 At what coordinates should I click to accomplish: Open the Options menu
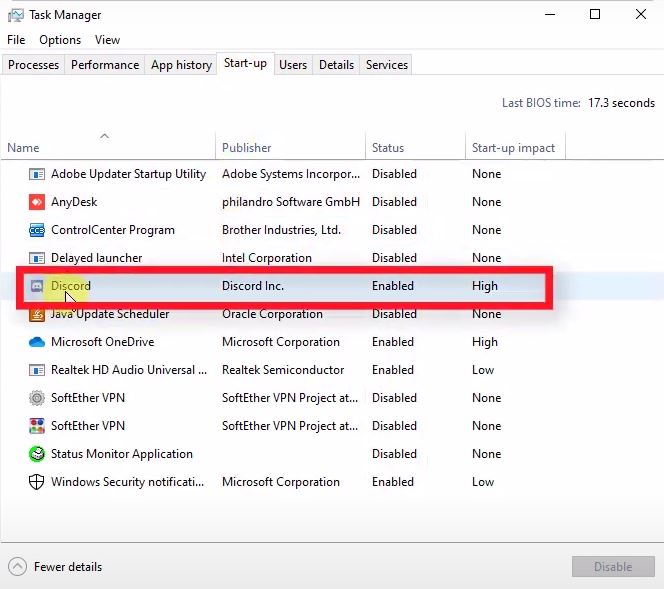pyautogui.click(x=60, y=40)
